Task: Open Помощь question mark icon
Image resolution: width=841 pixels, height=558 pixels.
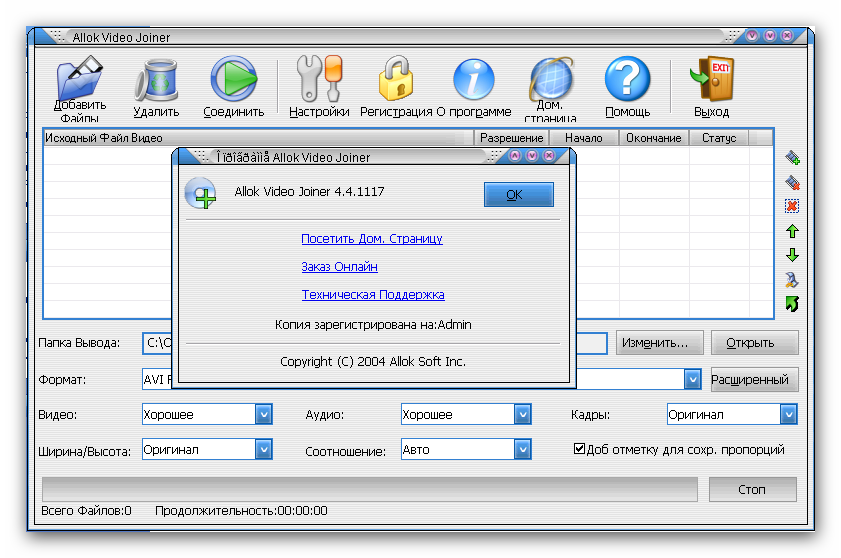Action: (627, 79)
